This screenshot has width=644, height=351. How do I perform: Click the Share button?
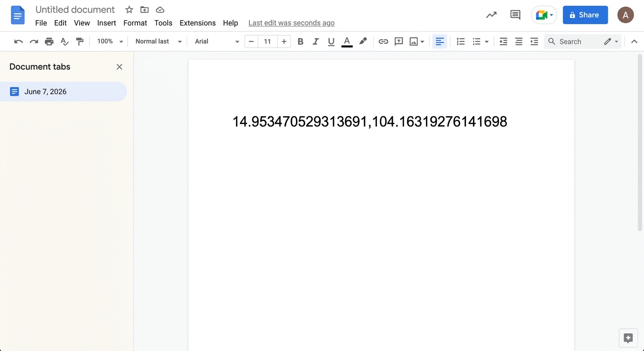585,15
